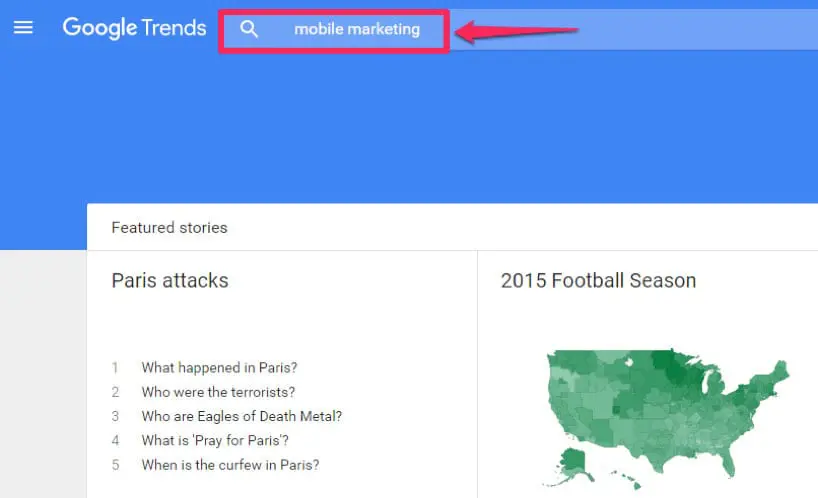The width and height of the screenshot is (818, 498).
Task: Open the Paris attacks story
Action: [170, 281]
